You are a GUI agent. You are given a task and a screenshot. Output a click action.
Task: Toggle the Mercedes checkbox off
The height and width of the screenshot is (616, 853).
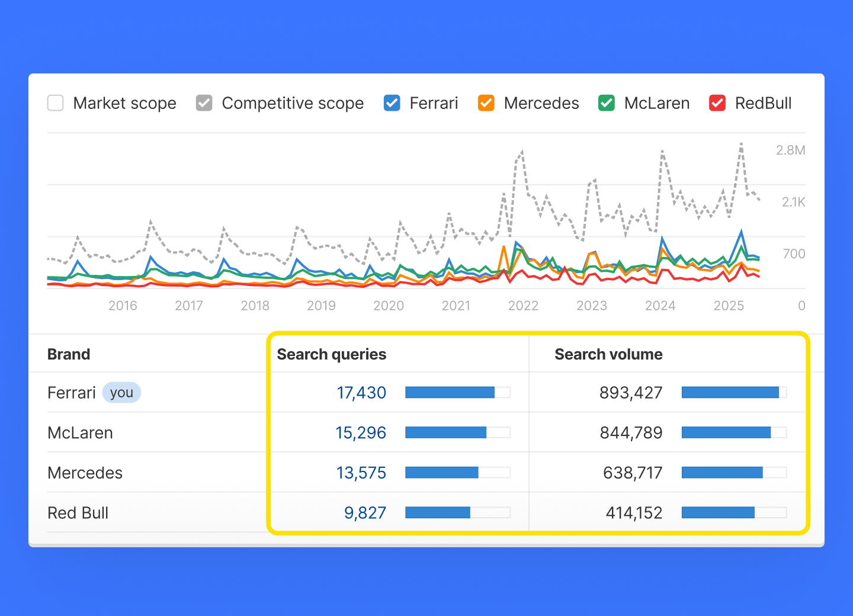click(486, 102)
